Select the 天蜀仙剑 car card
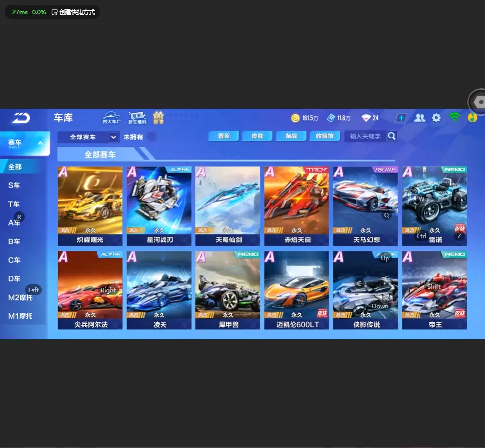Image resolution: width=485 pixels, height=448 pixels. point(227,206)
